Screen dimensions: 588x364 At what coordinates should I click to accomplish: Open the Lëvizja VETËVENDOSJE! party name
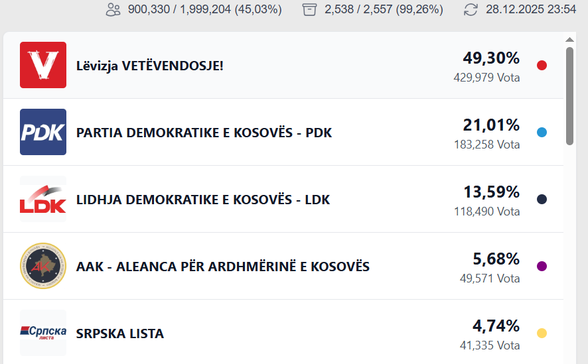click(x=150, y=66)
